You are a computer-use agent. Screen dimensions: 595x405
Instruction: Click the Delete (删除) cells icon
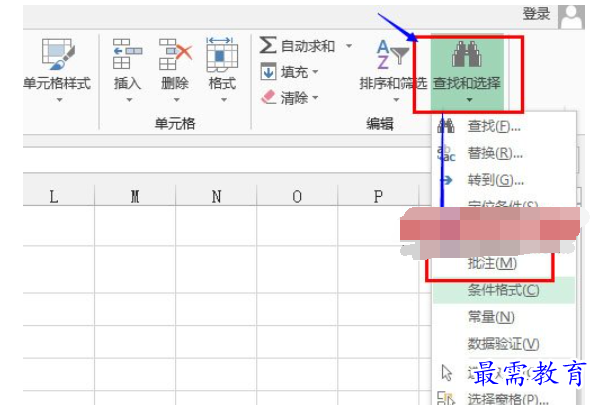175,54
